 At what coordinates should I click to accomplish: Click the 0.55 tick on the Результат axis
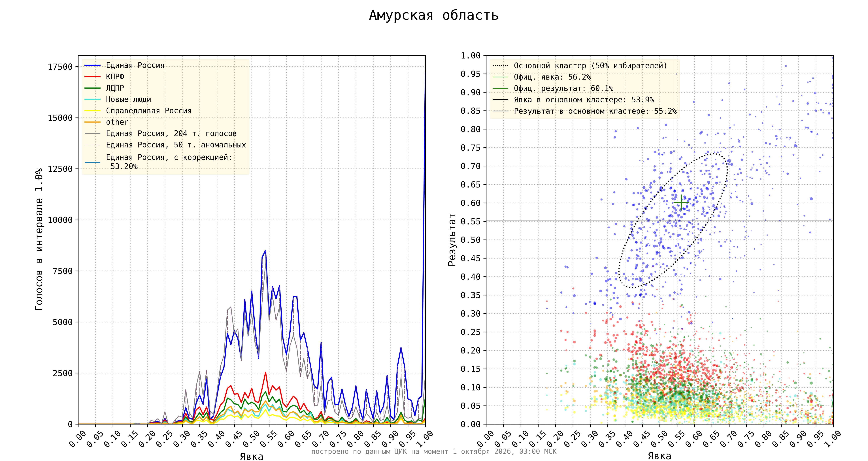point(470,221)
